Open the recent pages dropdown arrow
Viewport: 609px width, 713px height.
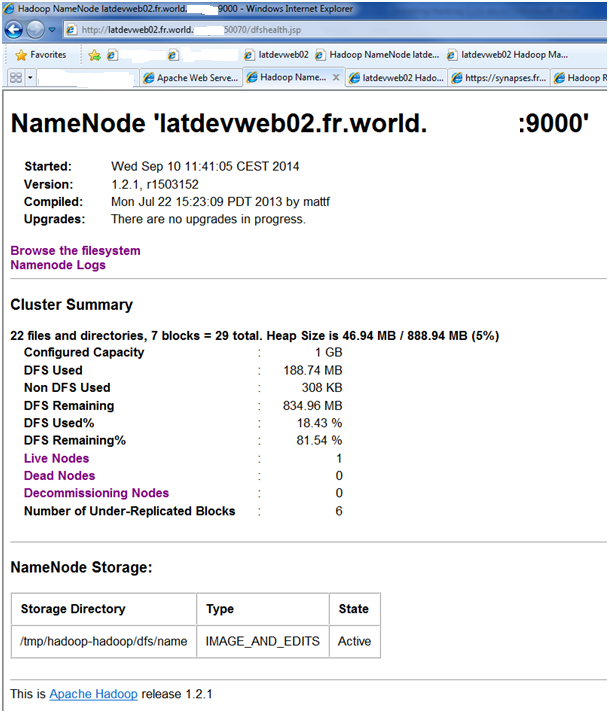pyautogui.click(x=54, y=30)
